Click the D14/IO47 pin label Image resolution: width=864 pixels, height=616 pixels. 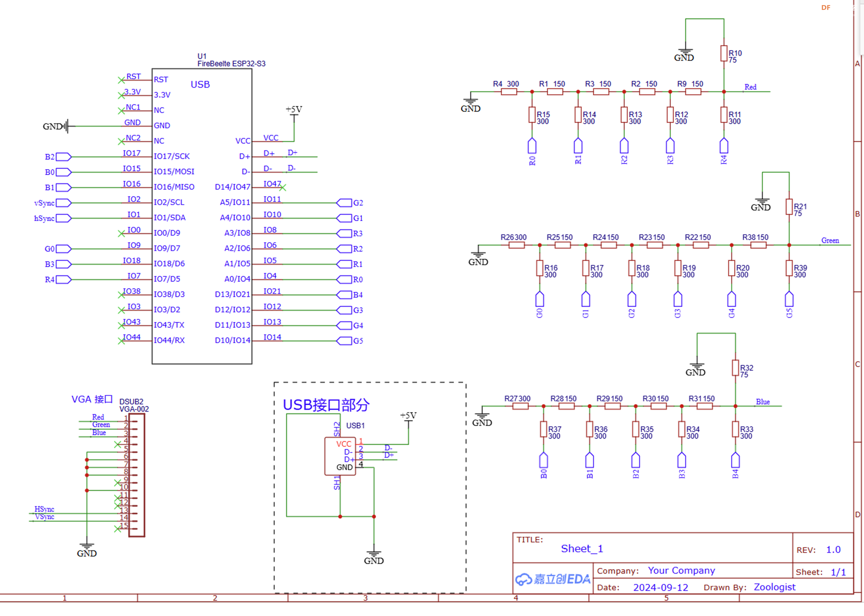232,187
